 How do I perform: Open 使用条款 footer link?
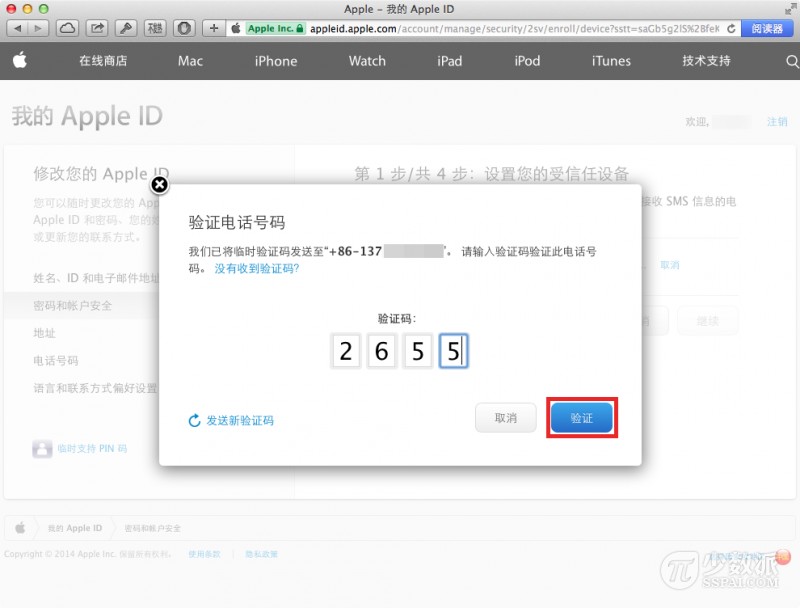[204, 554]
